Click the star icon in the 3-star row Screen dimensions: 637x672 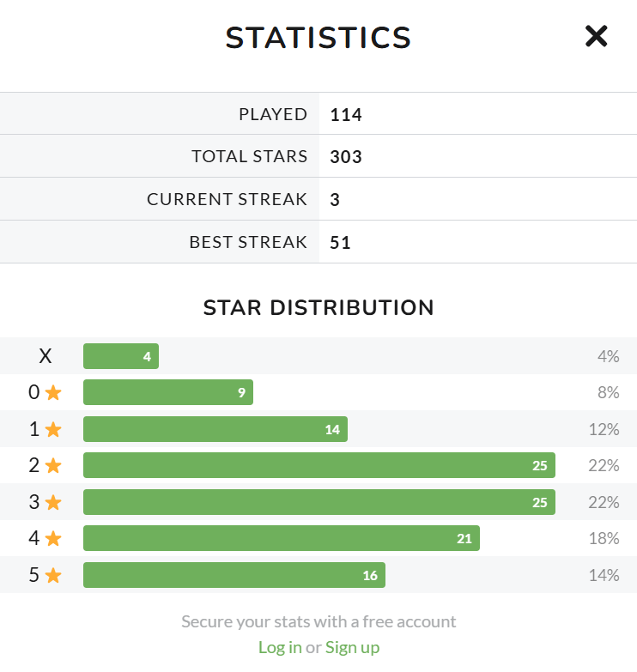[x=53, y=502]
